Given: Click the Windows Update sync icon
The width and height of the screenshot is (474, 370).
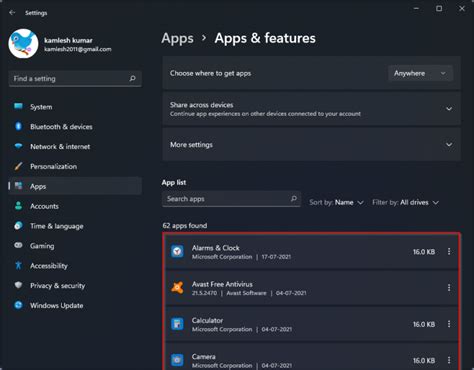Looking at the screenshot, I should (x=18, y=305).
